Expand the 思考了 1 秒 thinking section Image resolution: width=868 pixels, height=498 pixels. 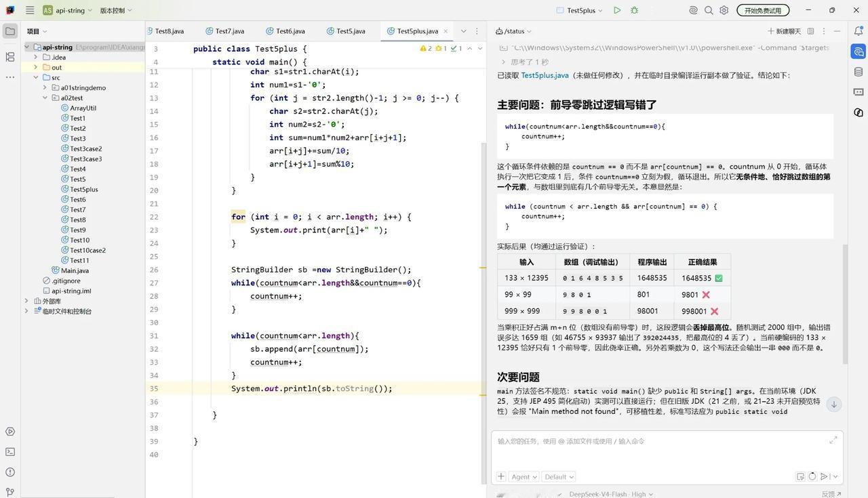(x=524, y=62)
